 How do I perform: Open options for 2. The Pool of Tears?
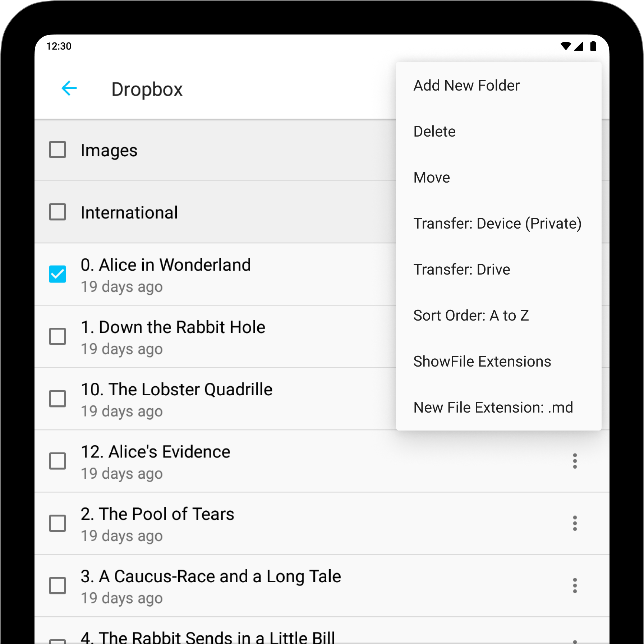(575, 523)
